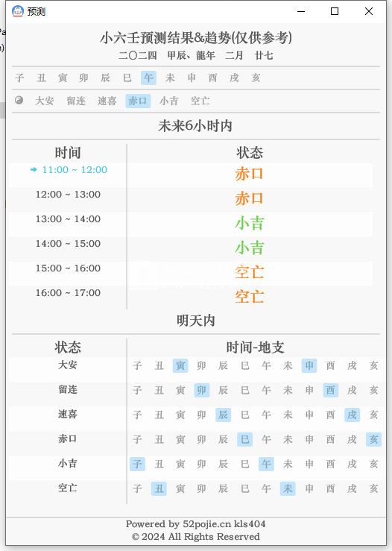Choose 速喜 in the top status row
The image size is (392, 551).
[x=107, y=101]
